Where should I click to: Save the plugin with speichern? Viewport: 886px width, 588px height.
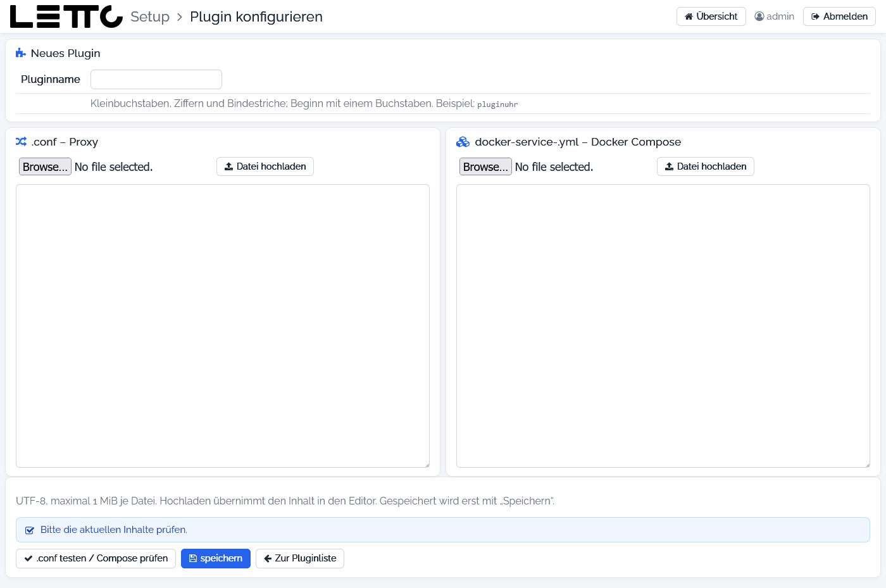coord(216,558)
